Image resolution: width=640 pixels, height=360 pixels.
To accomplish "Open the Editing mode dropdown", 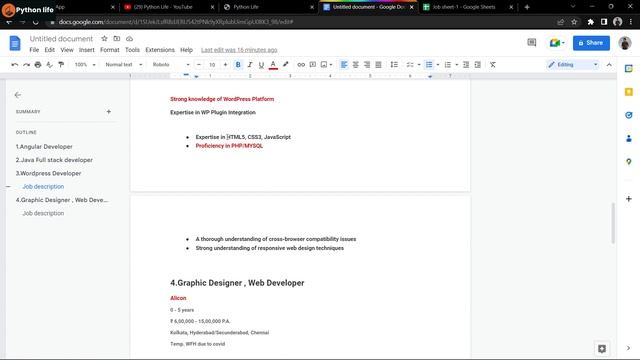I will click(x=573, y=64).
